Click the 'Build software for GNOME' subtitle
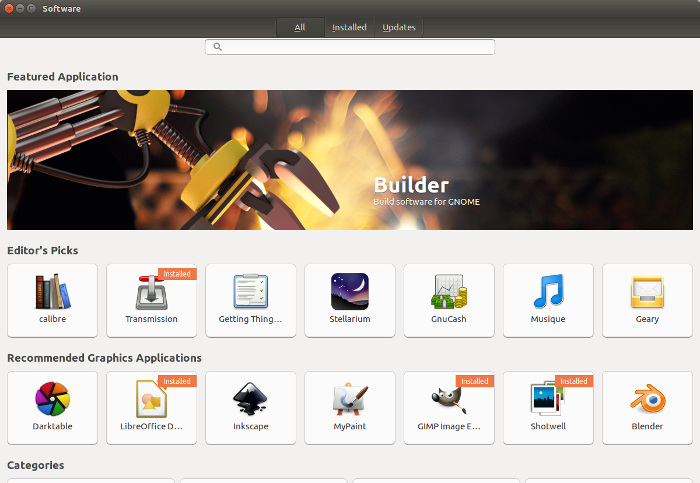This screenshot has width=700, height=483. click(x=426, y=202)
